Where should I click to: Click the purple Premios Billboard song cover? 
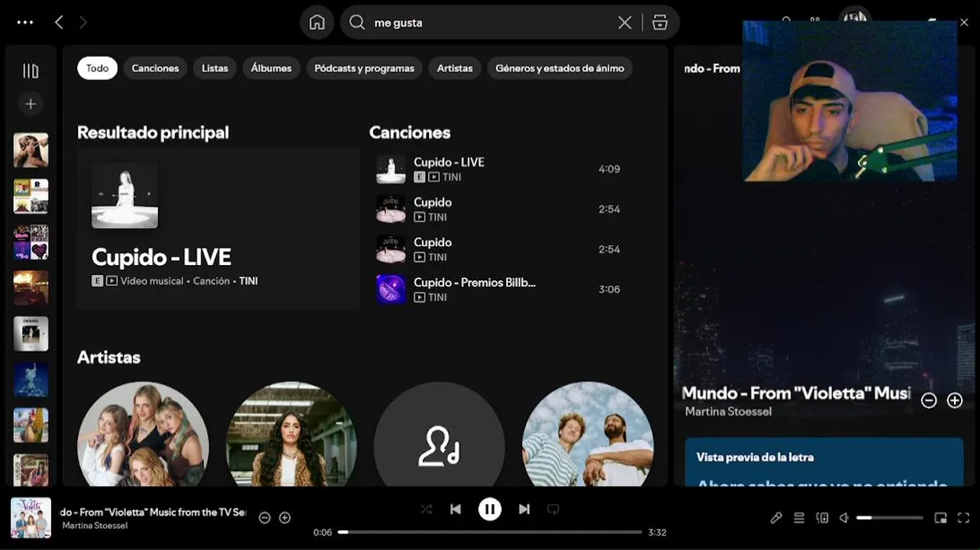391,289
